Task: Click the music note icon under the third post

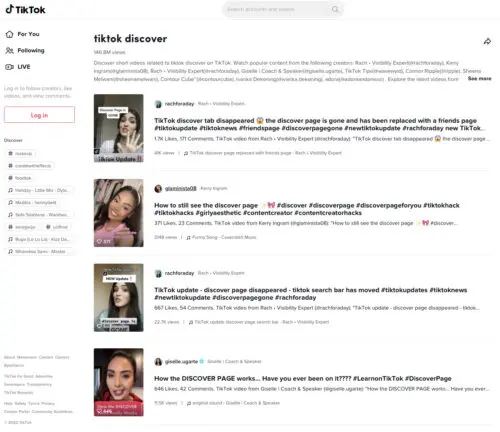Action: coord(191,322)
